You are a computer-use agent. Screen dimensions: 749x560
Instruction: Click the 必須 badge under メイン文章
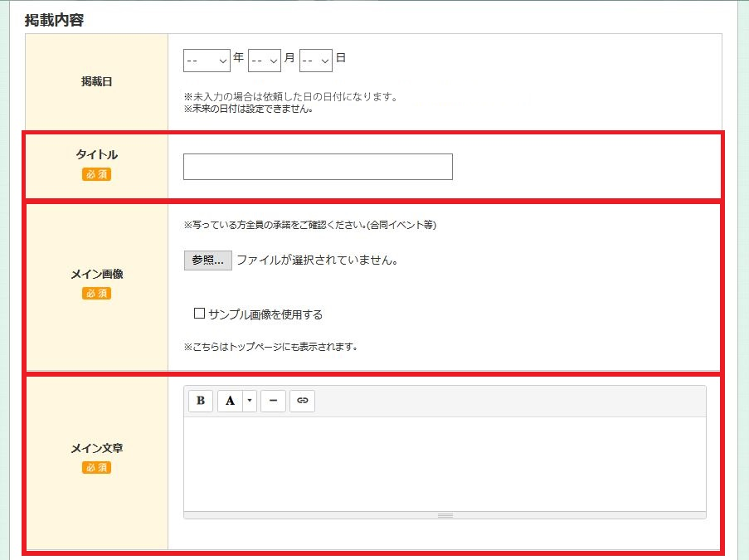coord(96,467)
